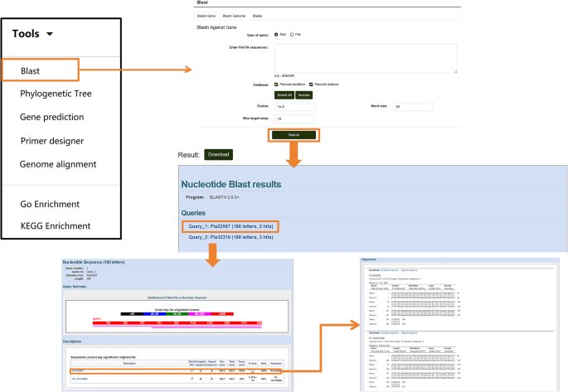Launch Genome alignment from menu
Image resolution: width=568 pixels, height=392 pixels.
coord(58,164)
